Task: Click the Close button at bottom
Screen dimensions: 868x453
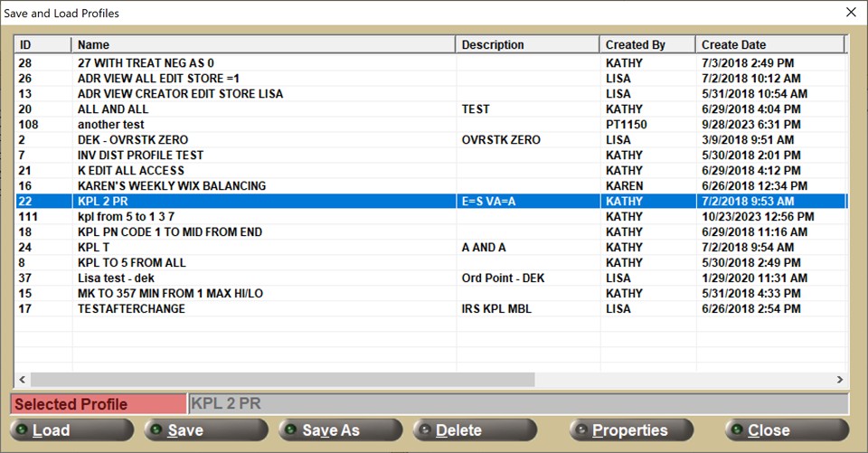Action: (786, 430)
